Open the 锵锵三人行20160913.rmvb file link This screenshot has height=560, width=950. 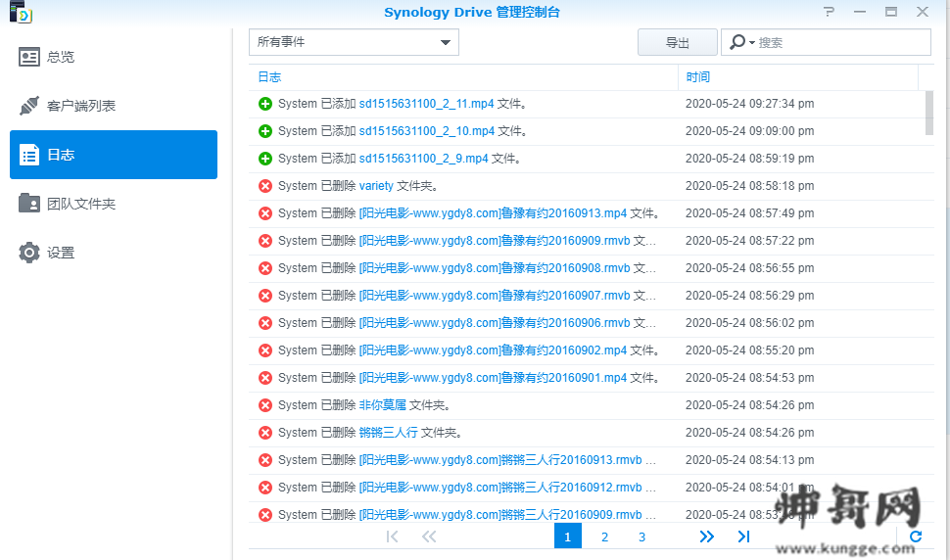[500, 459]
